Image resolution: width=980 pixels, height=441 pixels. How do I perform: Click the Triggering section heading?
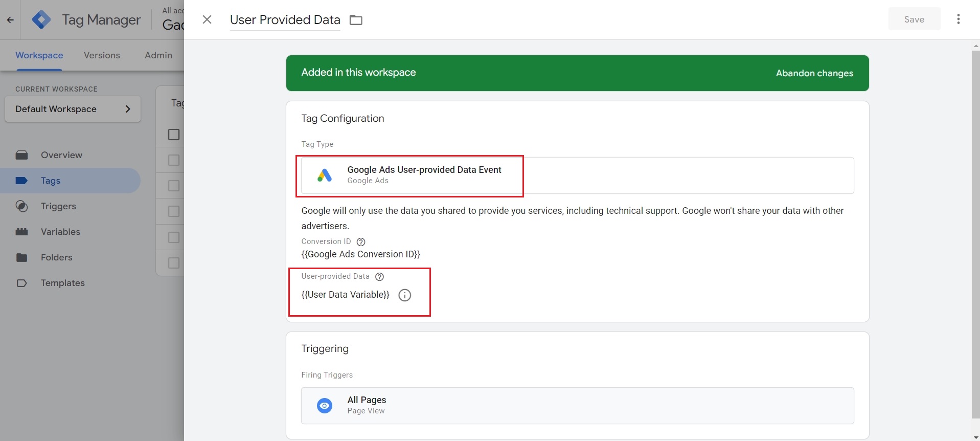point(325,348)
